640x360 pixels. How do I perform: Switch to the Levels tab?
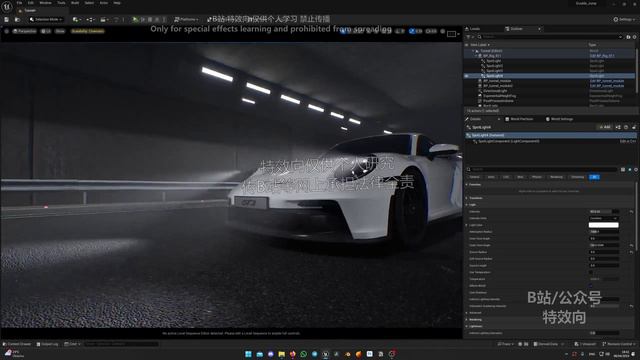point(473,29)
